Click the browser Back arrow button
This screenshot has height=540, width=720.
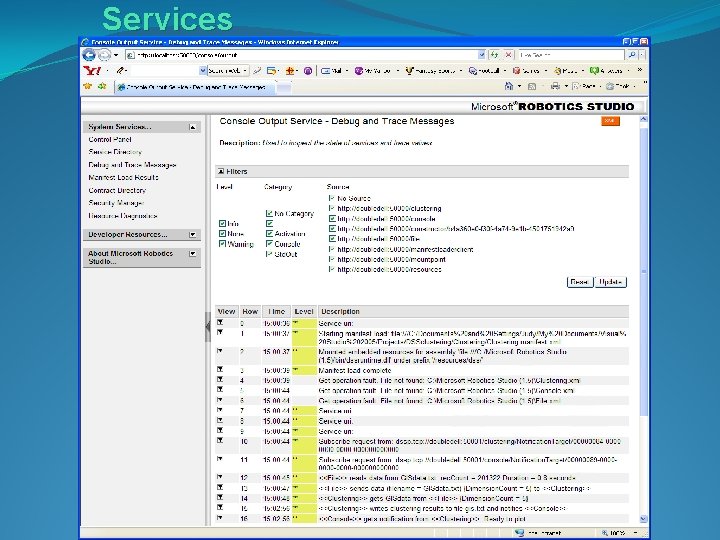(89, 55)
